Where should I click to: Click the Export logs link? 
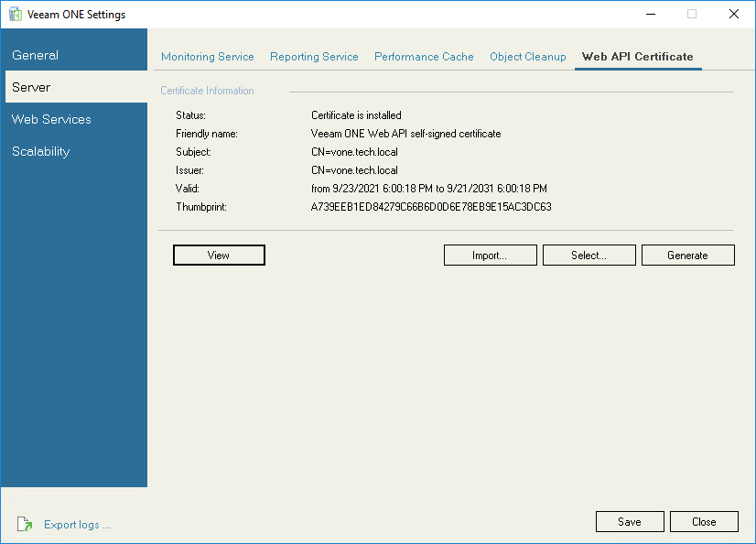[77, 524]
